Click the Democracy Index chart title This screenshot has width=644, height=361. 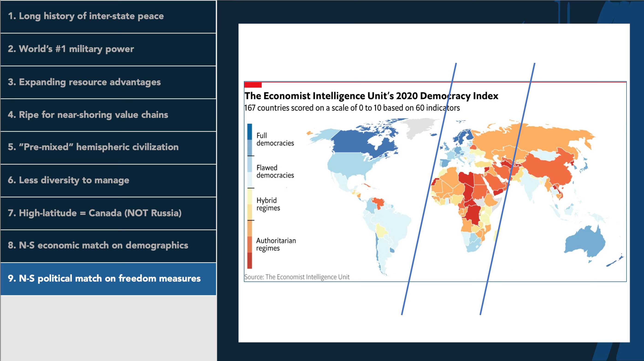(371, 96)
